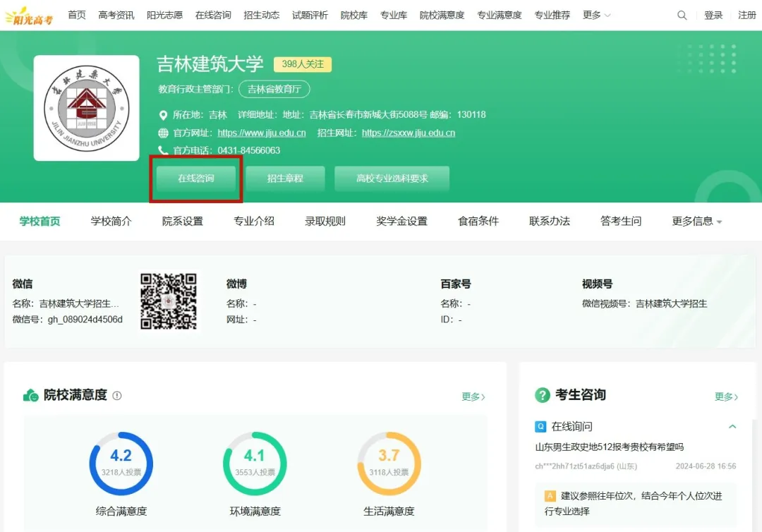Open 专业推荐 in top navigation
The height and width of the screenshot is (532, 762).
pyautogui.click(x=552, y=15)
